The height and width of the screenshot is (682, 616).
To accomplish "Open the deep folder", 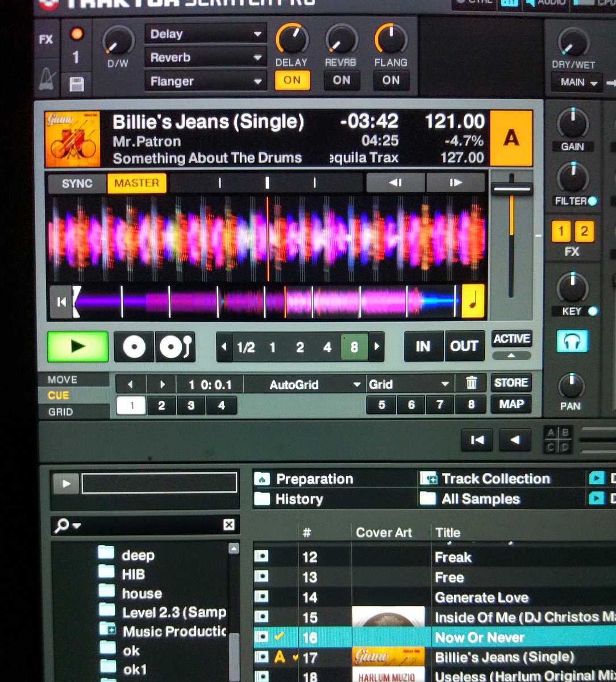I will 138,555.
